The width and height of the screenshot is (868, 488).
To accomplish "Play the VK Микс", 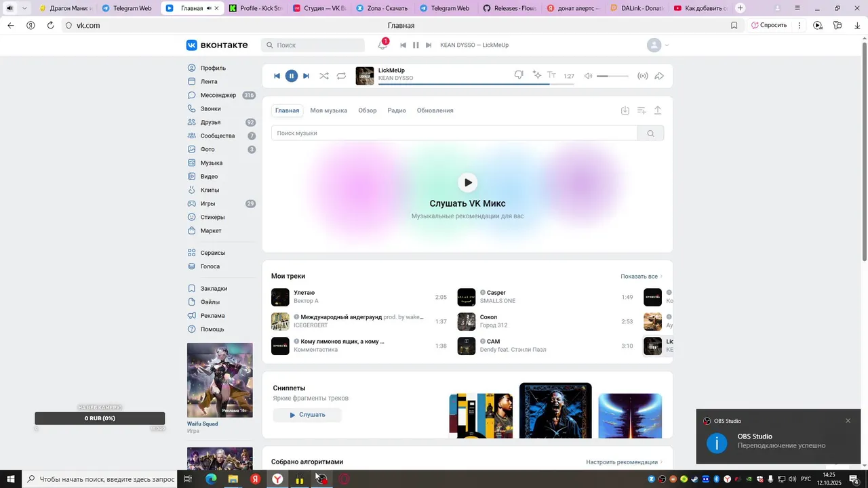I will point(468,182).
